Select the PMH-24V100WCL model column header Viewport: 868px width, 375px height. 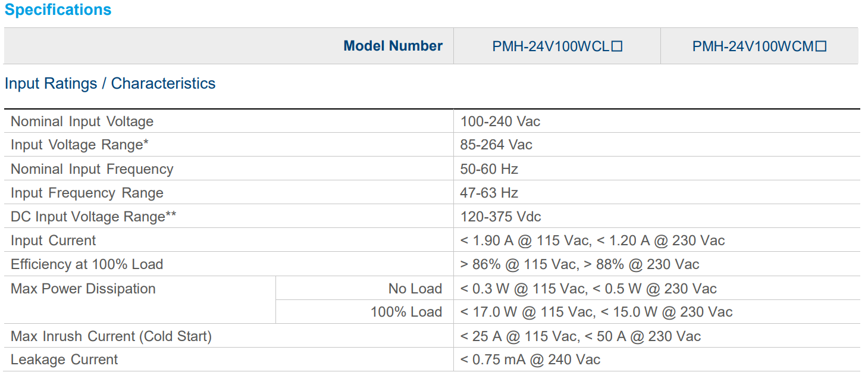[557, 46]
